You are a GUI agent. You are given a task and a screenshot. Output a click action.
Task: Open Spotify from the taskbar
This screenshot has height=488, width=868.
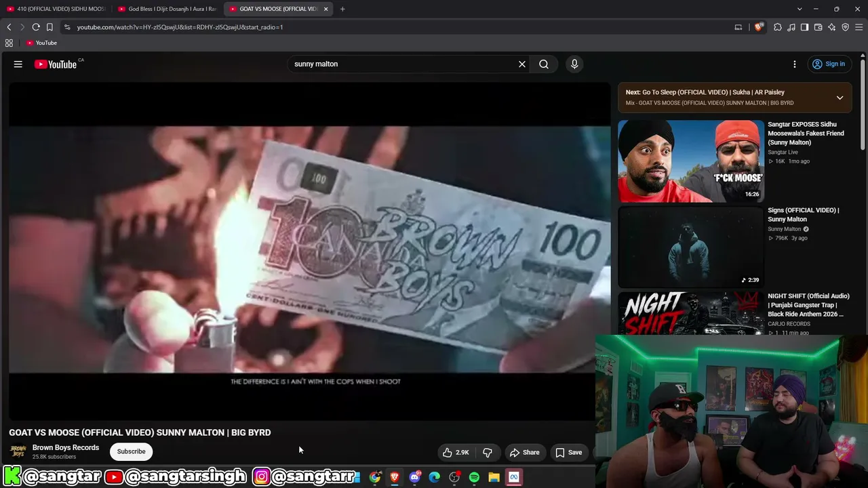tap(474, 477)
